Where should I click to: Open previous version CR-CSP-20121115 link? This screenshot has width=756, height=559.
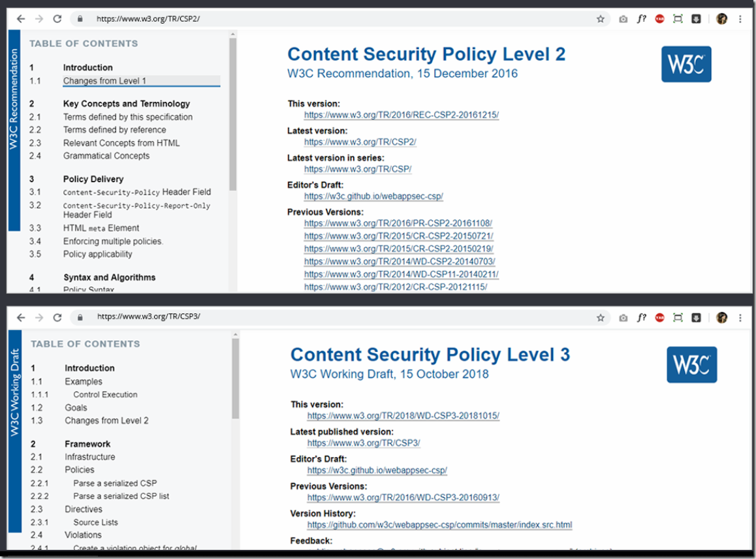[x=396, y=287]
